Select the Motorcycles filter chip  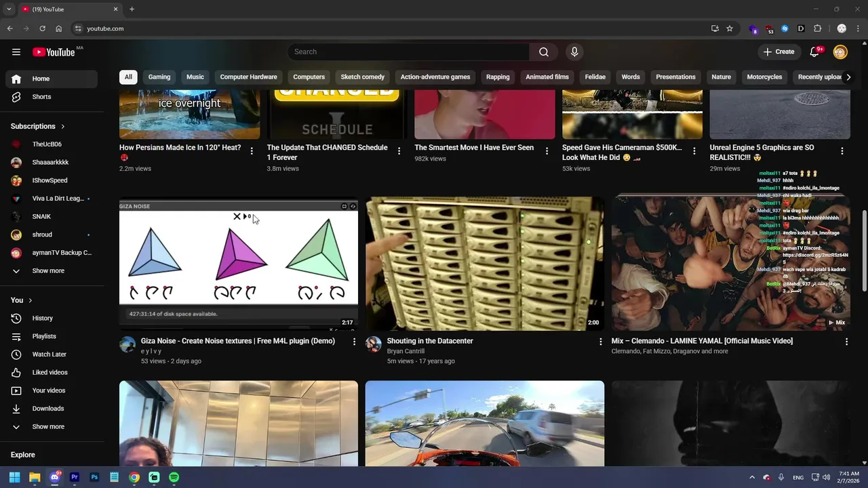(764, 77)
